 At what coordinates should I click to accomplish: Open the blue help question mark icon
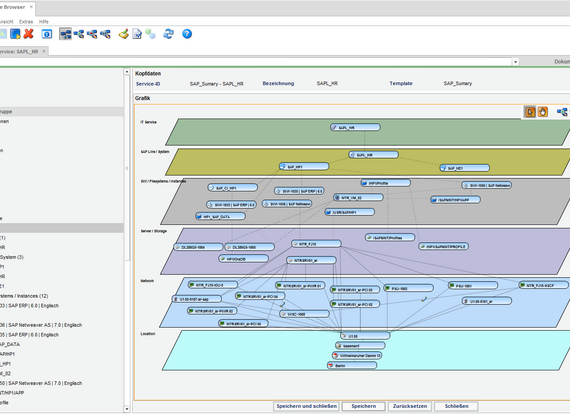pyautogui.click(x=187, y=34)
